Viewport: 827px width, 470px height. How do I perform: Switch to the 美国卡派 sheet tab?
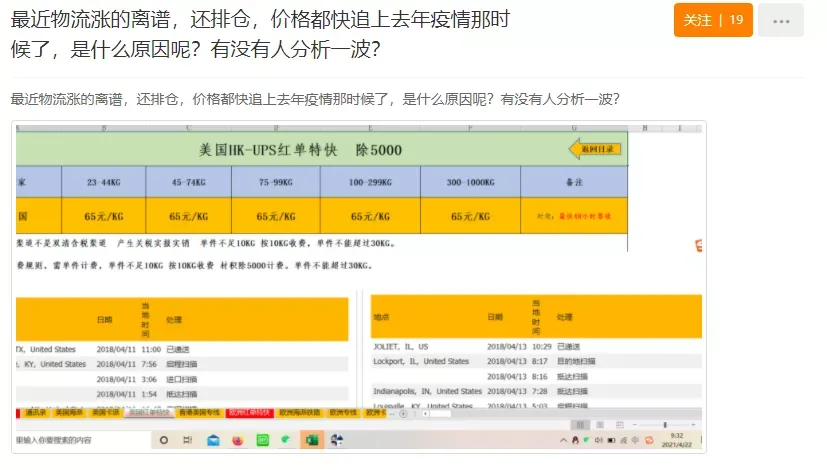pos(105,413)
